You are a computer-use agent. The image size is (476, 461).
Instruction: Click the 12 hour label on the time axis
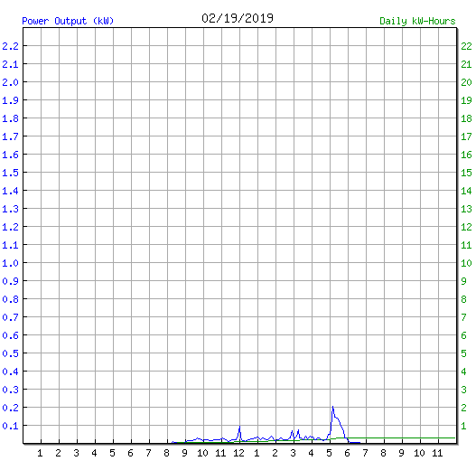tap(238, 453)
